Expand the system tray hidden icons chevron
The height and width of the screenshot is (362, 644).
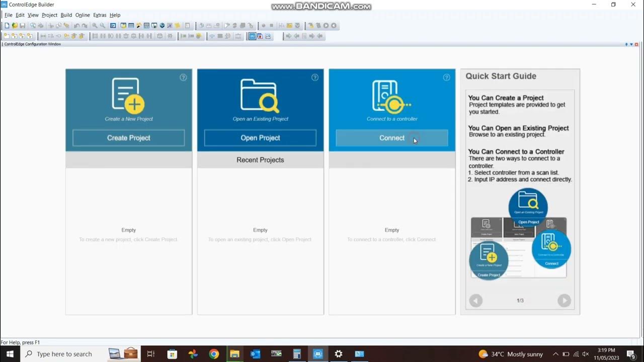[555, 354]
